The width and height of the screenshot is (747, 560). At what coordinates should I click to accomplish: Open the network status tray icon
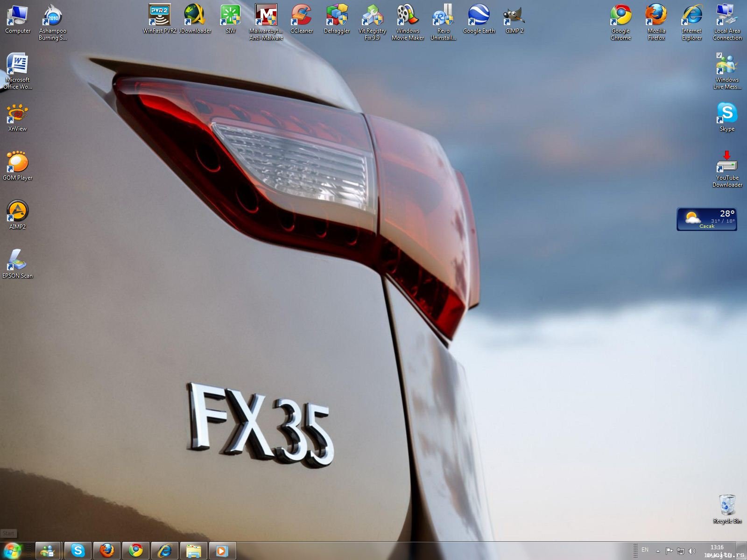[681, 551]
